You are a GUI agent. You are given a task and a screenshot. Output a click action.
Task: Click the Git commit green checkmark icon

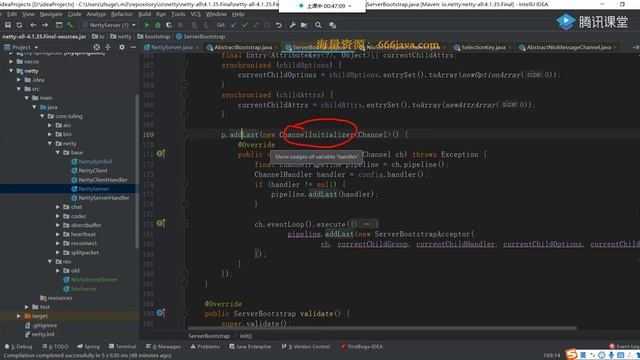coord(244,25)
